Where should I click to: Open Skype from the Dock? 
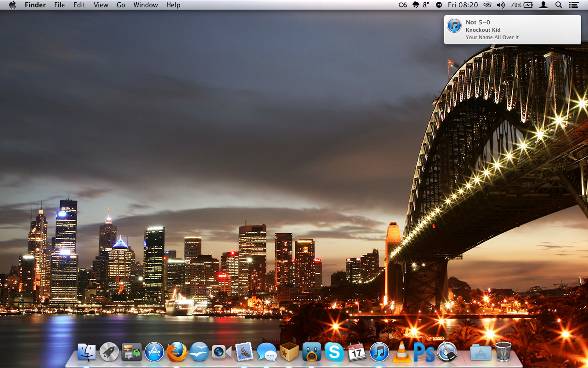[334, 352]
